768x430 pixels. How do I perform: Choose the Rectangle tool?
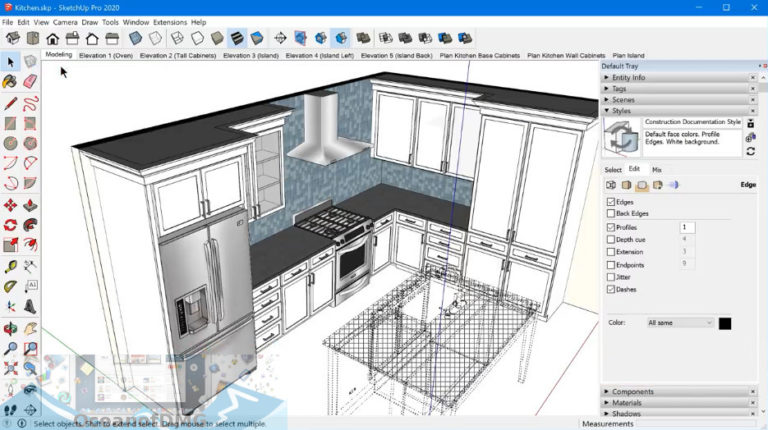click(10, 123)
